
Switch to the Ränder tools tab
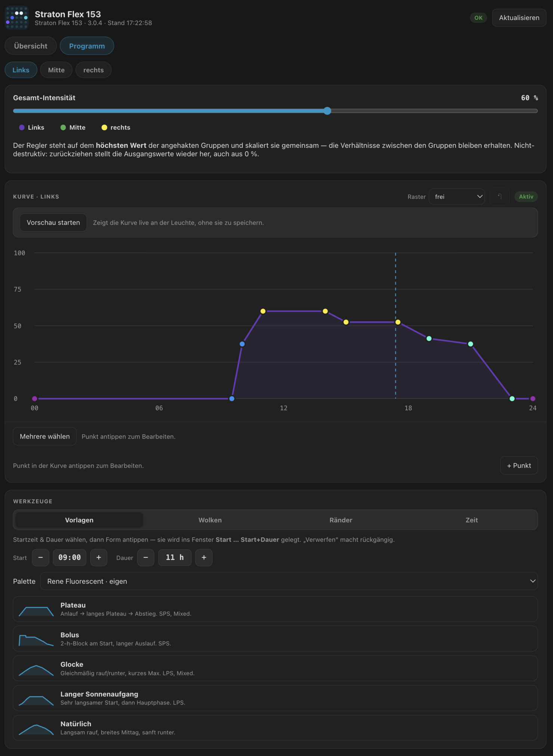[x=341, y=520]
